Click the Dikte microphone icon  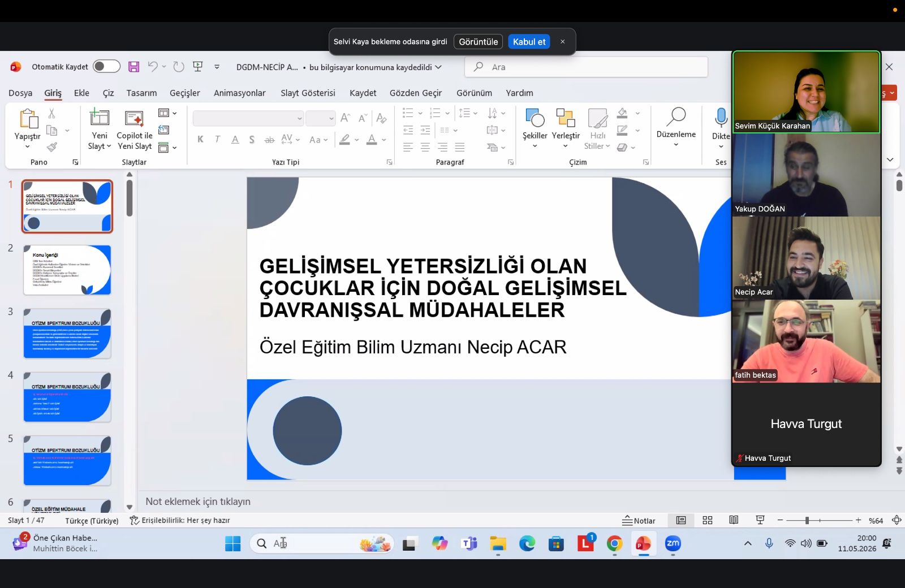click(x=721, y=118)
